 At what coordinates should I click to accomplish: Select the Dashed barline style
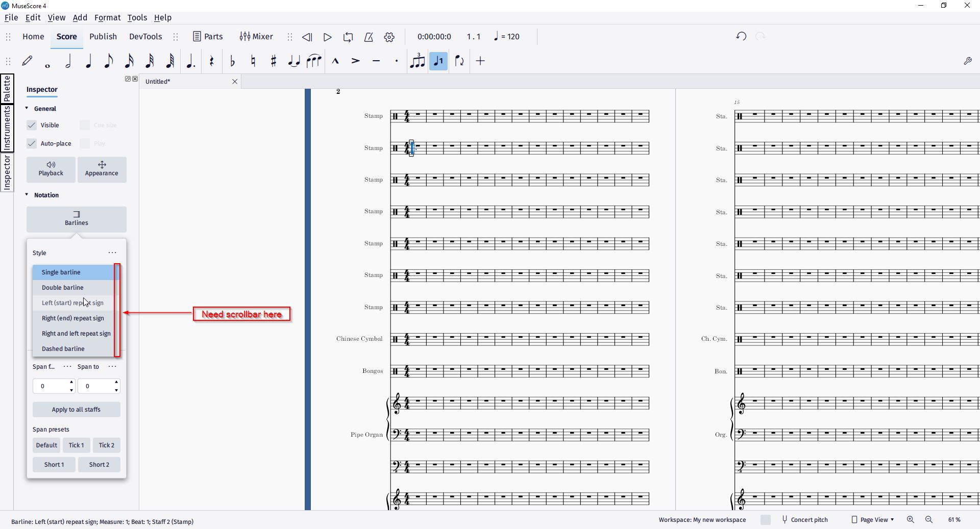point(63,348)
